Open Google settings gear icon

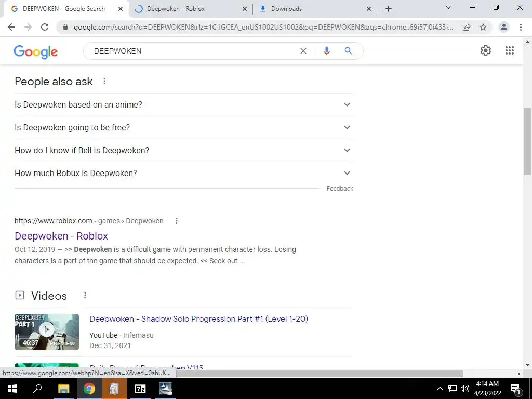coord(486,50)
